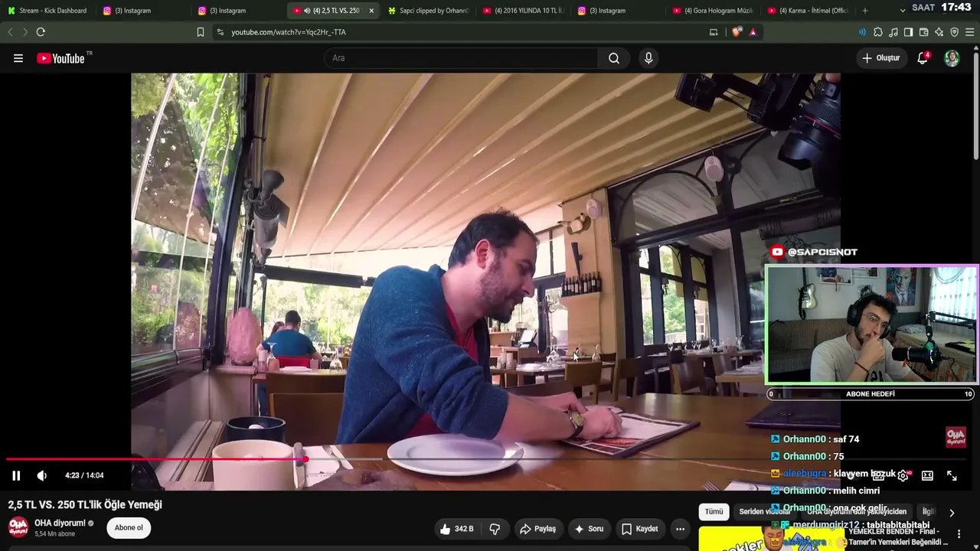This screenshot has width=980, height=551.
Task: Switch to Gora Hologram Müzik tab
Action: [x=714, y=11]
